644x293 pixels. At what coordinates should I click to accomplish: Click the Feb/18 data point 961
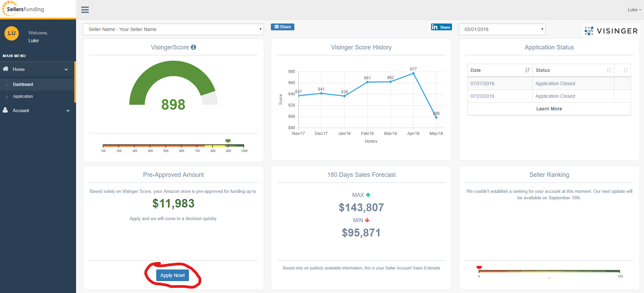click(x=367, y=82)
